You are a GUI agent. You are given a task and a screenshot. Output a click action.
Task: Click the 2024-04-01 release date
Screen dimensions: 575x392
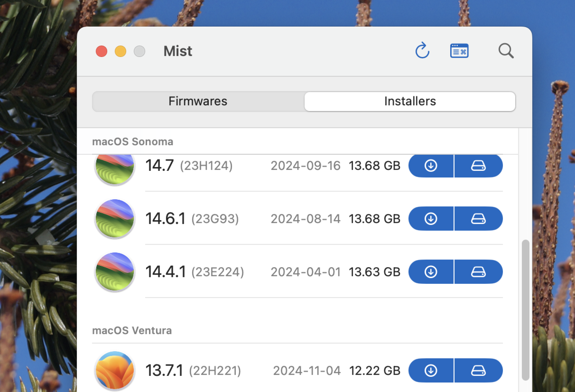tap(306, 272)
